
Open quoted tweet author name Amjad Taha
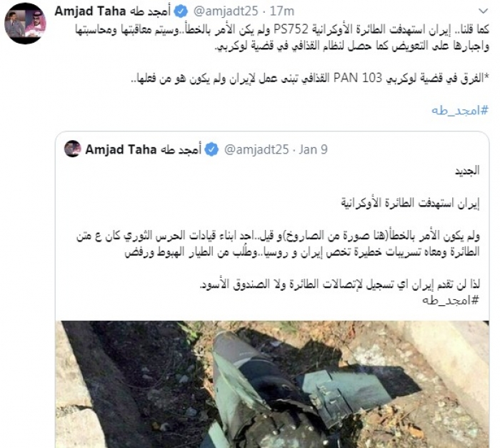click(144, 149)
